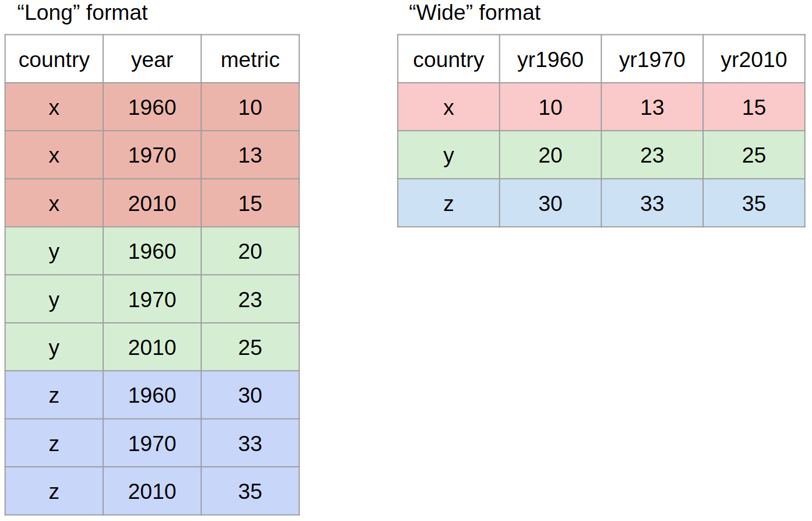Click value 30 in wide table's yr1960 column
Image resolution: width=812 pixels, height=521 pixels.
[x=550, y=203]
